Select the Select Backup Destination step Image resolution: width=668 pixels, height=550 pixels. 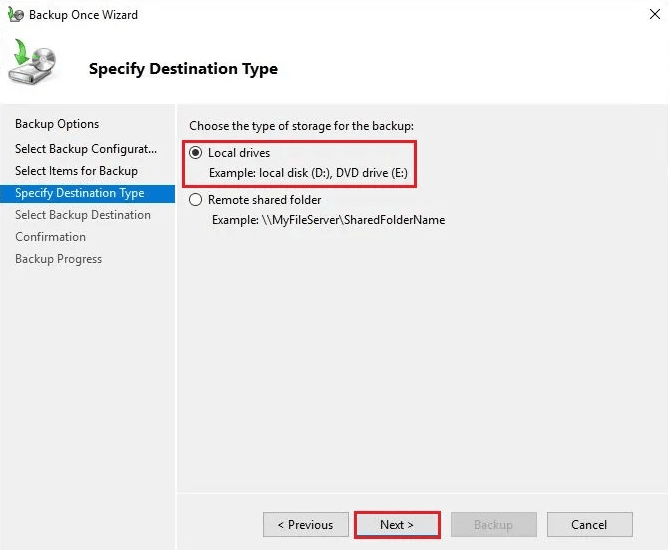tap(83, 215)
